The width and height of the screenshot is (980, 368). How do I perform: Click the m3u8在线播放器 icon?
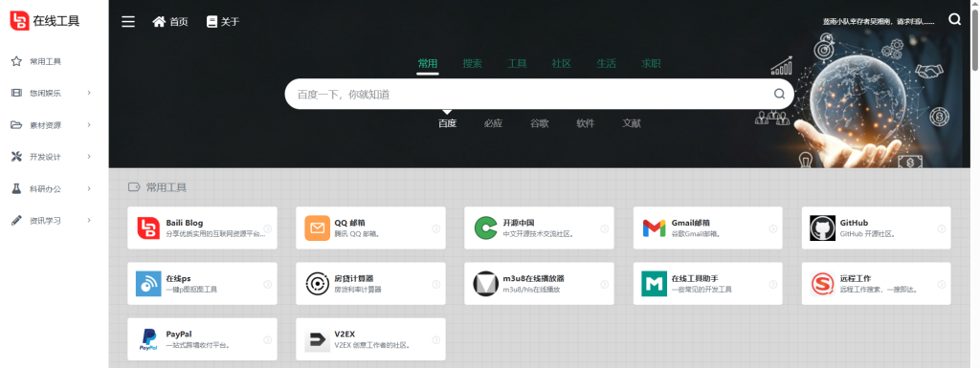click(485, 284)
